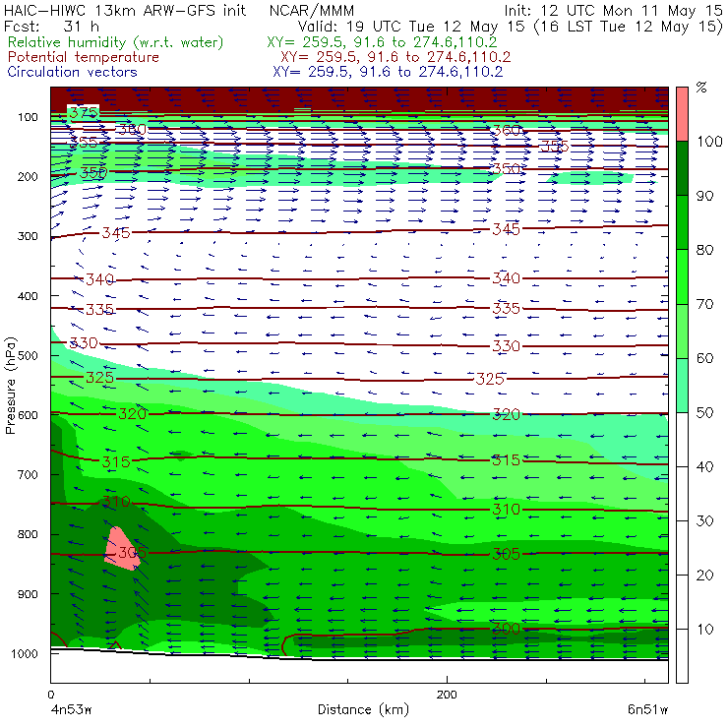This screenshot has width=728, height=728.
Task: Click the '1000' pressure axis tick label
Action: pos(25,653)
